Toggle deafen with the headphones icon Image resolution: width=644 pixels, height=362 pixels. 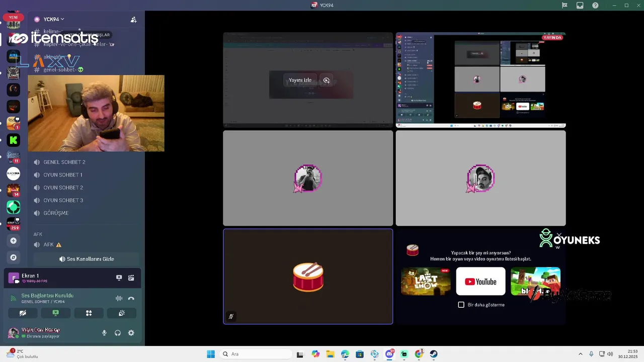click(x=118, y=333)
